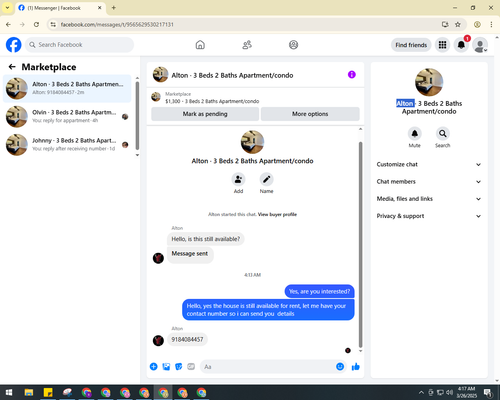Image resolution: width=500 pixels, height=400 pixels.
Task: Click the Find friends button
Action: pyautogui.click(x=411, y=45)
